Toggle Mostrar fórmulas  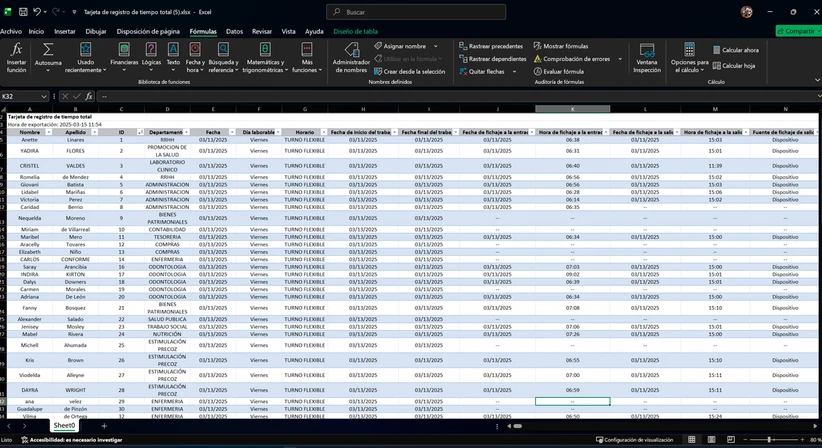pyautogui.click(x=561, y=46)
